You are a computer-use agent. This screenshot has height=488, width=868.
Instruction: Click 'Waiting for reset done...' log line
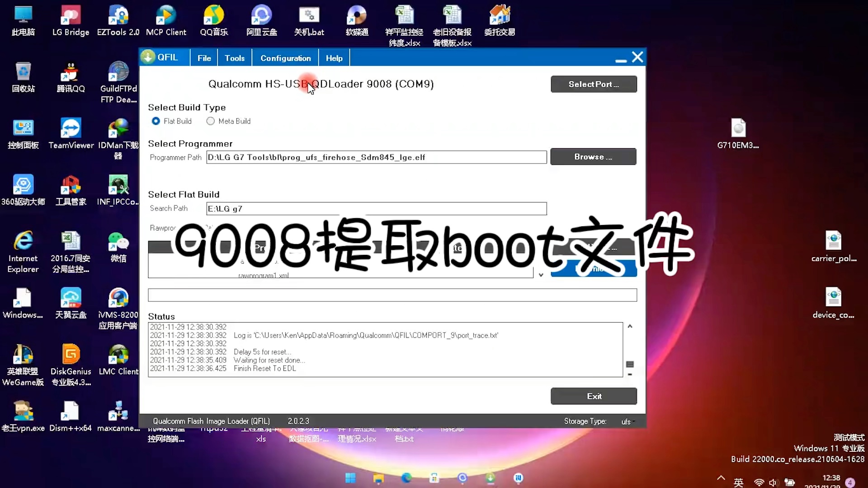coord(269,360)
